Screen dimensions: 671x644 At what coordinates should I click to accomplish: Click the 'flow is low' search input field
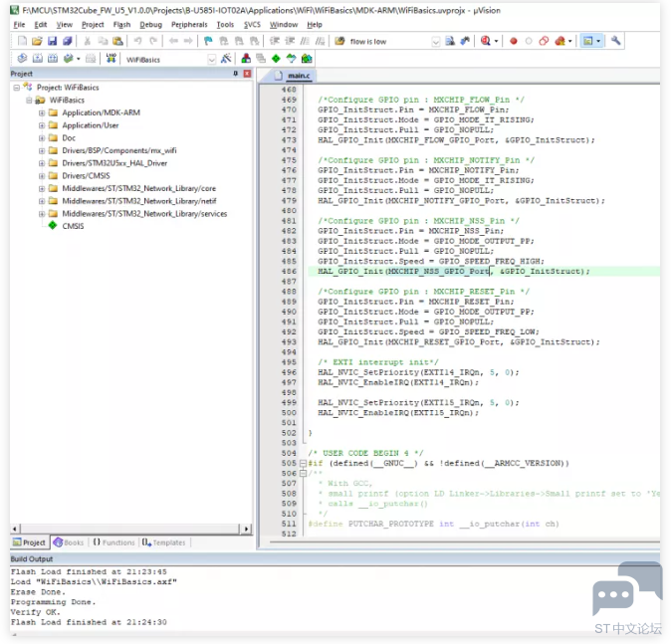coord(388,42)
